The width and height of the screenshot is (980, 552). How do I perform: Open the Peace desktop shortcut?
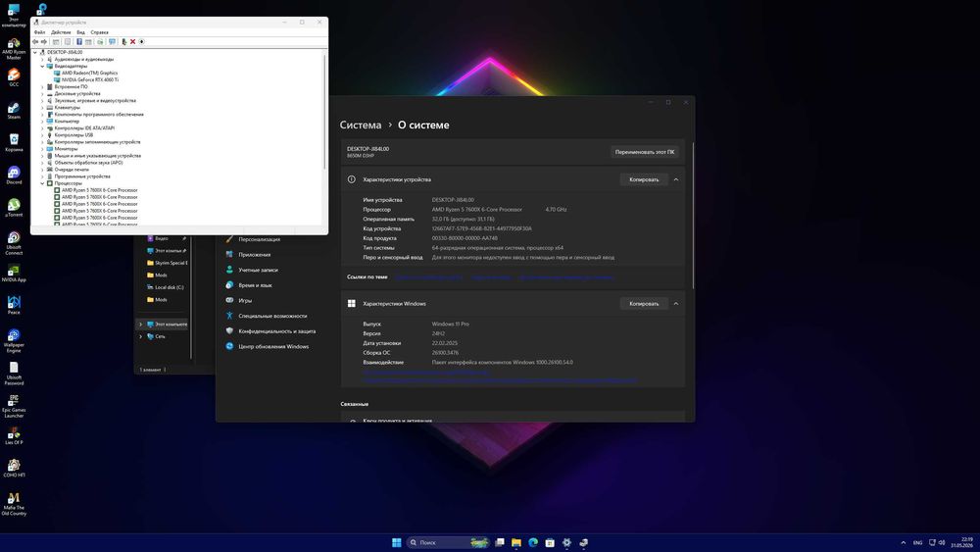click(14, 305)
